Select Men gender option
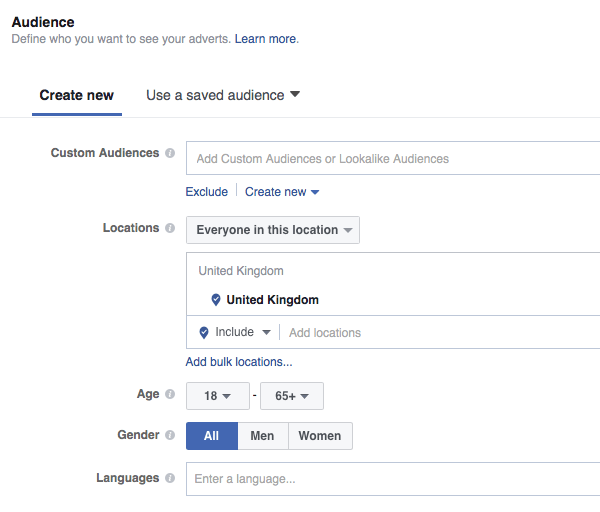The height and width of the screenshot is (512, 600). click(262, 436)
